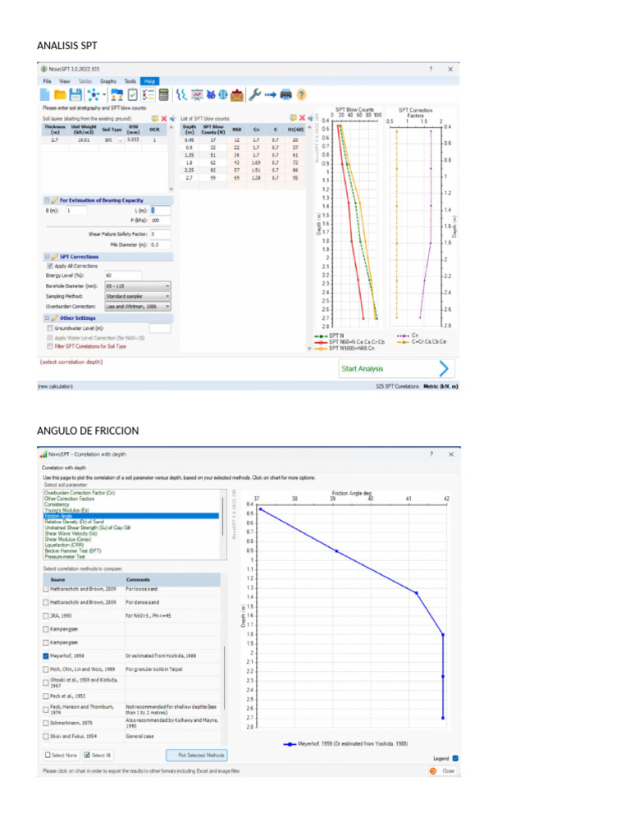The width and height of the screenshot is (630, 840).
Task: Click the printer toolbar icon
Action: [x=286, y=95]
